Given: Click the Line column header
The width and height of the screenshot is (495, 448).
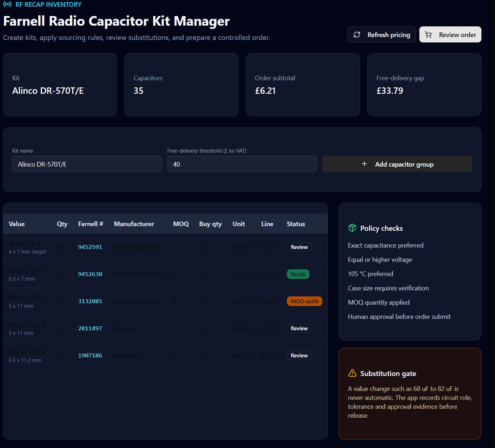Looking at the screenshot, I should pyautogui.click(x=267, y=224).
